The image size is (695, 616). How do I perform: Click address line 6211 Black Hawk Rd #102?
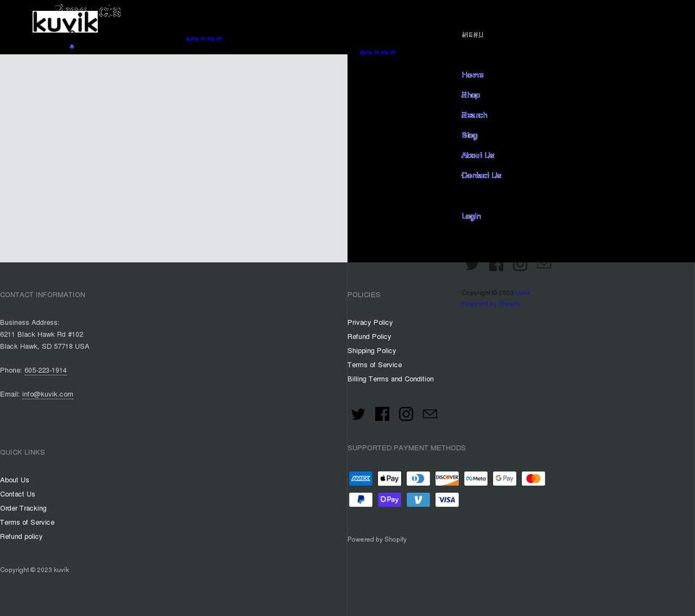(x=42, y=334)
